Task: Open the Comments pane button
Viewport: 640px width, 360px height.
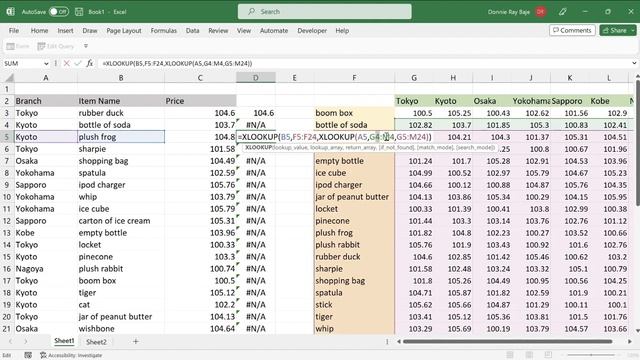Action: (572, 31)
